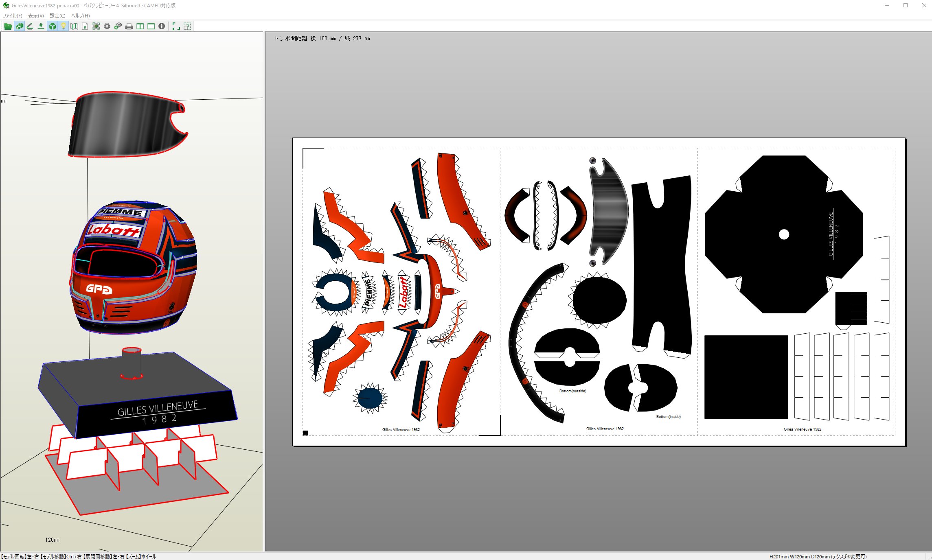Image resolution: width=932 pixels, height=560 pixels.
Task: Click the registration marks corner icon
Action: pos(176,26)
